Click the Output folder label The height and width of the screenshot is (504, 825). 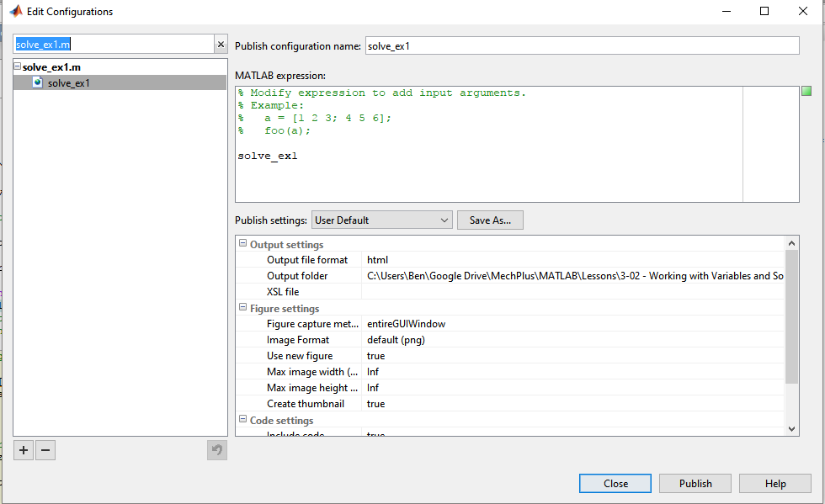pos(297,276)
